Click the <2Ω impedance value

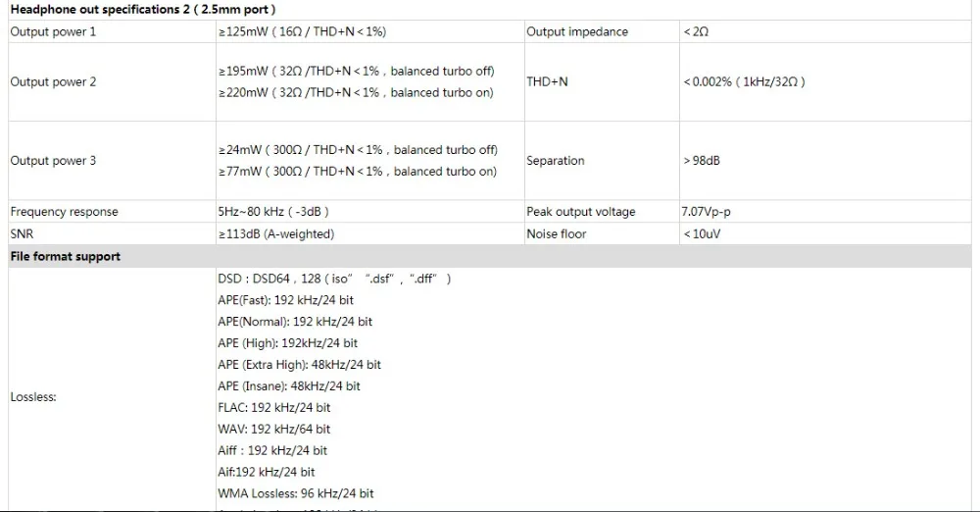696,32
